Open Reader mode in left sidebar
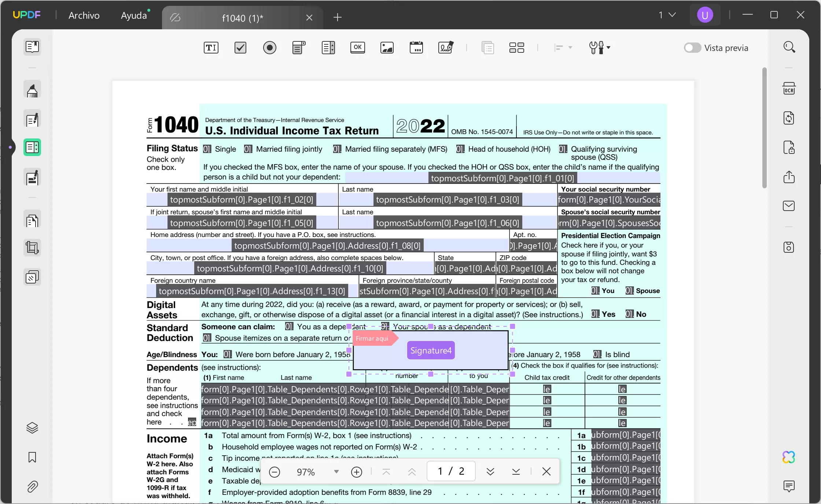 [x=32, y=47]
